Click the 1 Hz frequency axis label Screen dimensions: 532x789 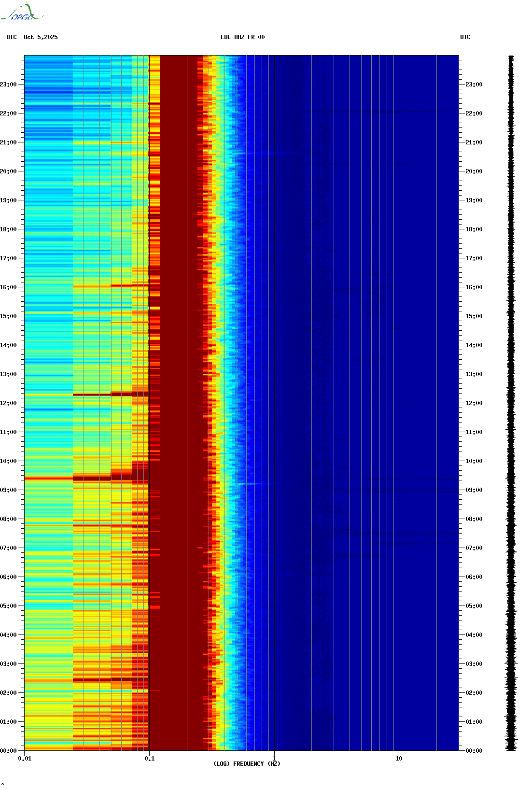pos(274,758)
